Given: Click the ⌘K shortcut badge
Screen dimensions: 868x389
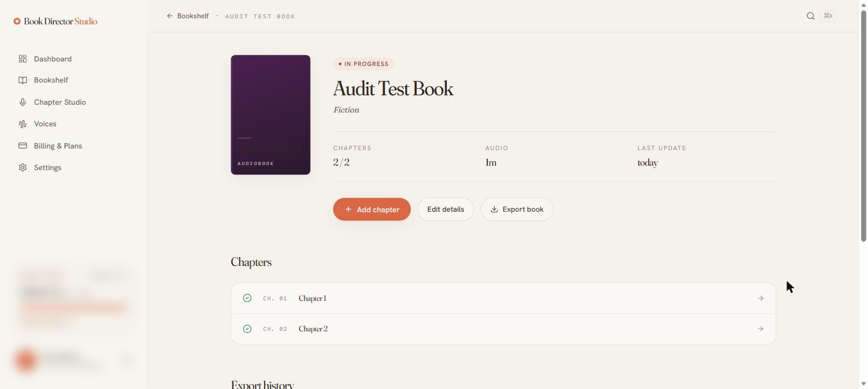Looking at the screenshot, I should click(828, 16).
